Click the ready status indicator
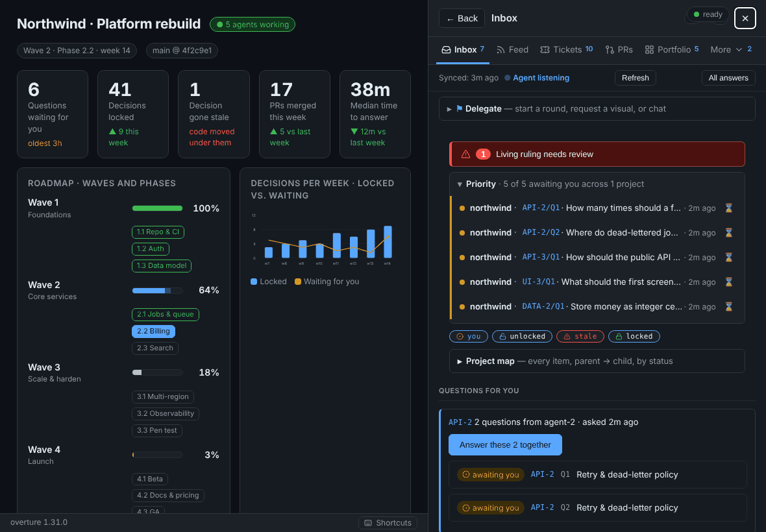Image resolution: width=766 pixels, height=532 pixels. click(708, 15)
